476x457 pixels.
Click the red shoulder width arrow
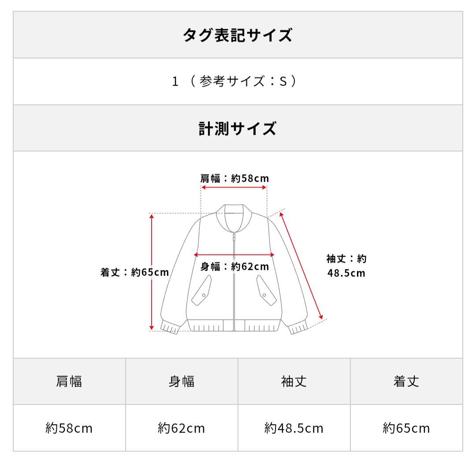234,187
